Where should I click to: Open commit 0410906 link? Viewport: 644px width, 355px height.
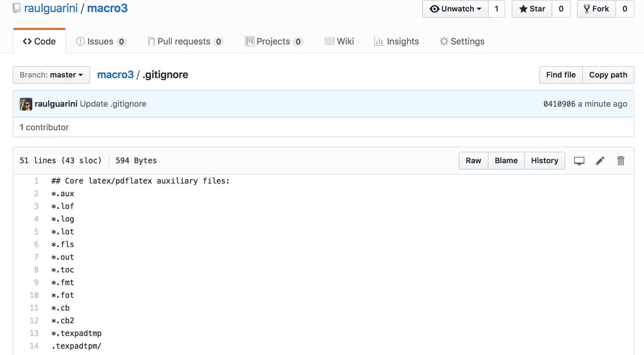point(559,104)
